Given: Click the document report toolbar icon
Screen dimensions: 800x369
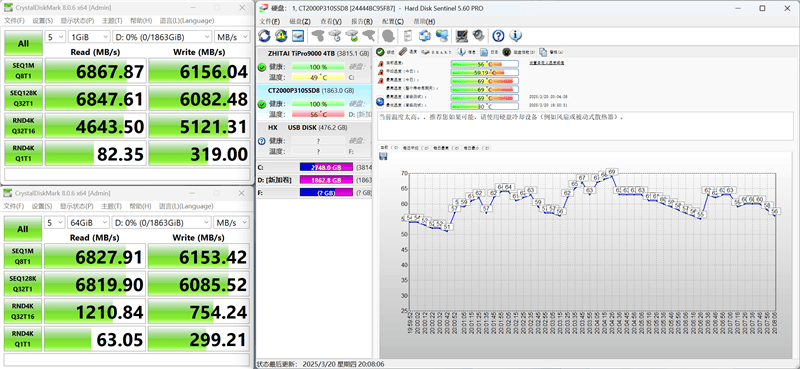Looking at the screenshot, I should [x=408, y=36].
